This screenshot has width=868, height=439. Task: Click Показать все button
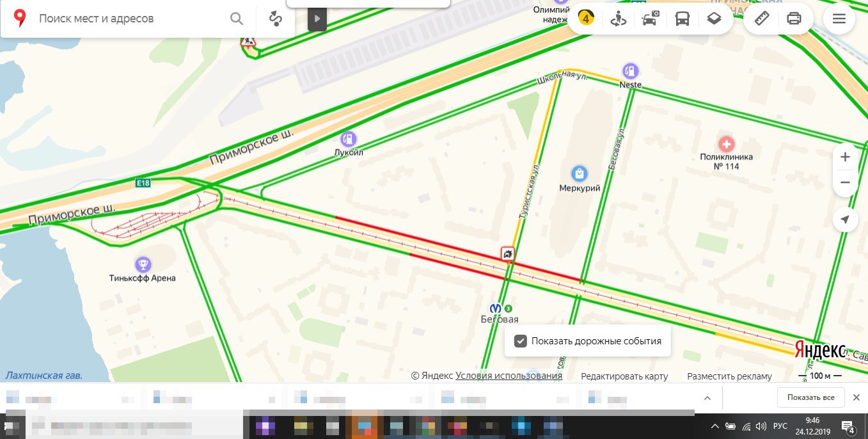click(x=811, y=397)
